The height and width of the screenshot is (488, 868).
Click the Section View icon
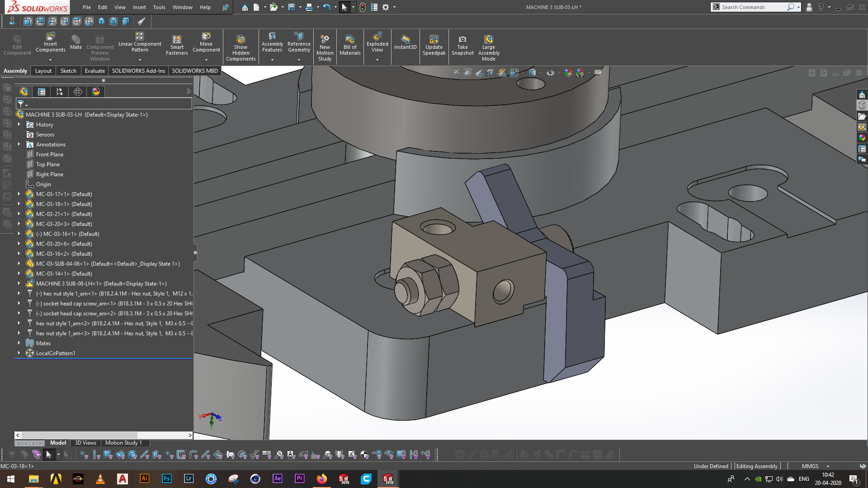coord(491,73)
